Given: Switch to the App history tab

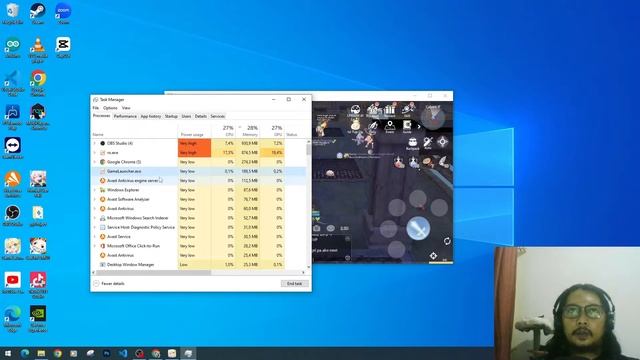Looking at the screenshot, I should 151,116.
